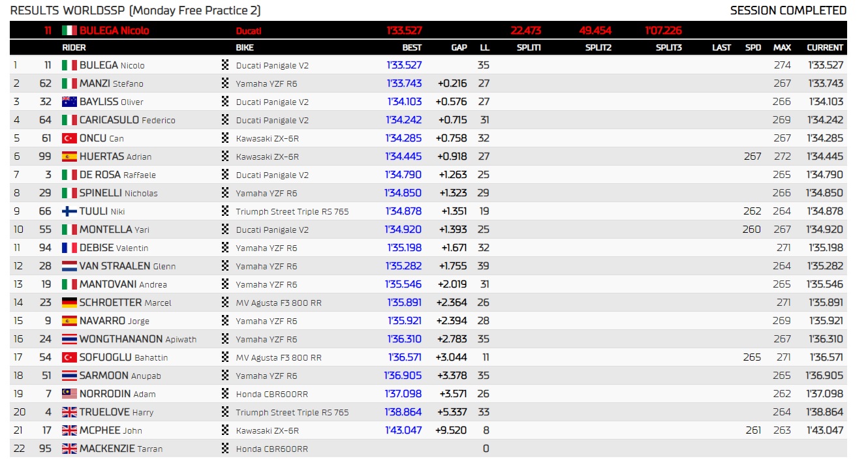Click the checkered flag in Caricasulo Federico's row
This screenshot has width=868, height=463.
point(225,120)
